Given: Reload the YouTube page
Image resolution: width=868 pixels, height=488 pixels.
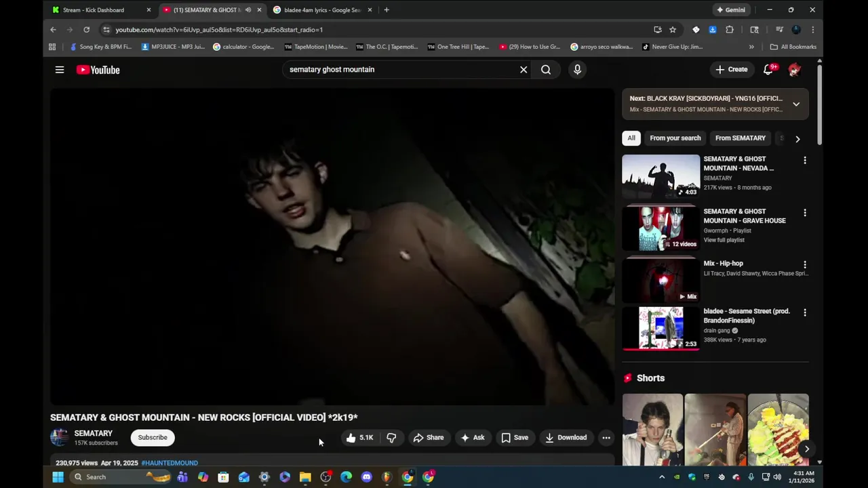Looking at the screenshot, I should click(x=86, y=30).
